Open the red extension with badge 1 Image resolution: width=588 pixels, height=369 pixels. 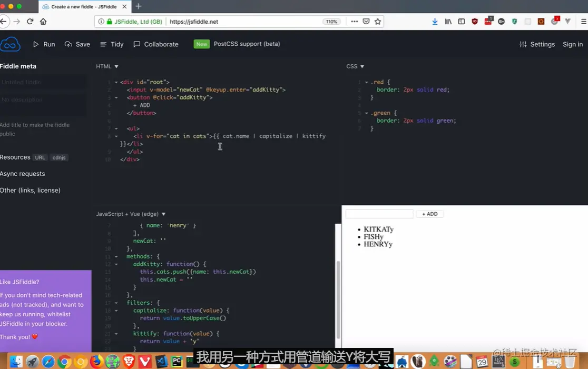point(488,21)
